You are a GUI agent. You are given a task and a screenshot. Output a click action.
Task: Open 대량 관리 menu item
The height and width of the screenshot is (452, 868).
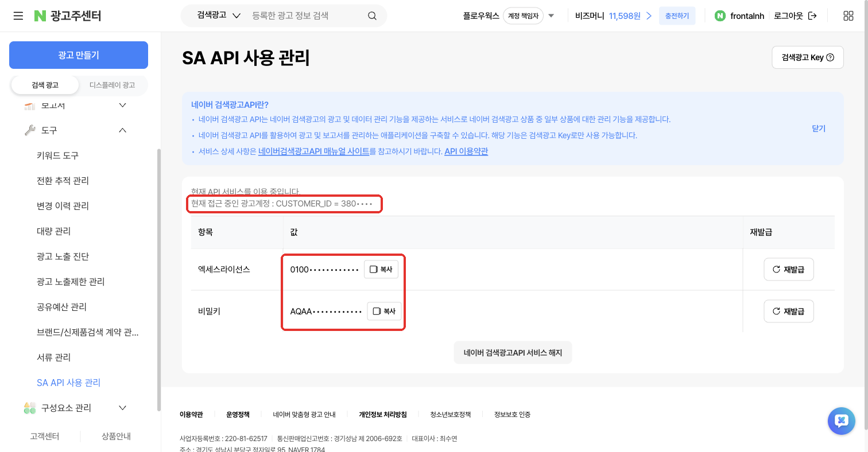(x=53, y=231)
